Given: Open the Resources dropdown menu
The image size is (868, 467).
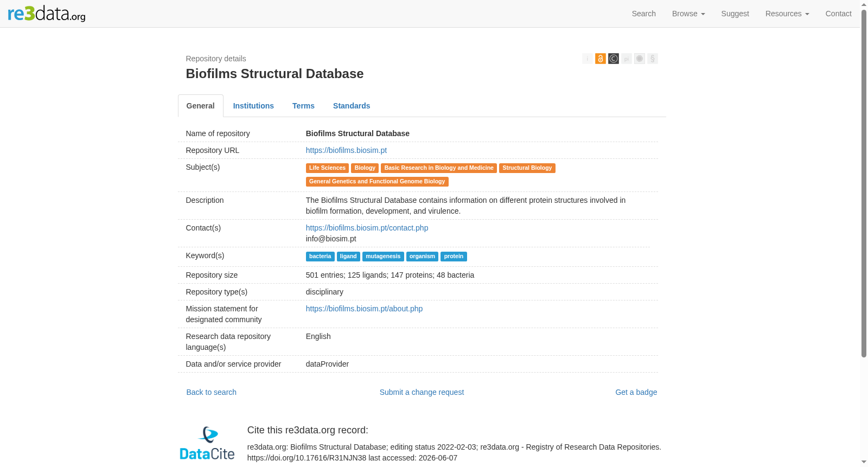Looking at the screenshot, I should (787, 14).
